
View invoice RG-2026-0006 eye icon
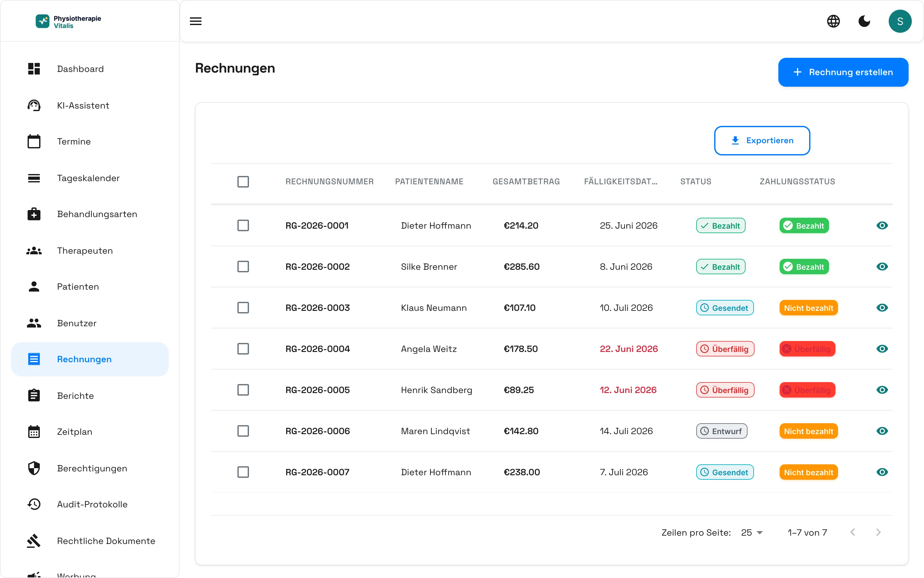point(882,431)
